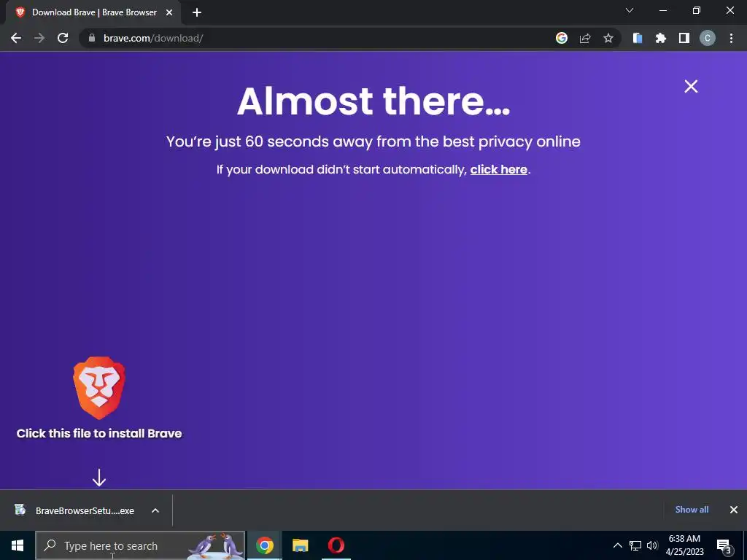Reload the Brave download page
Screen dimensions: 747x560
(x=63, y=38)
